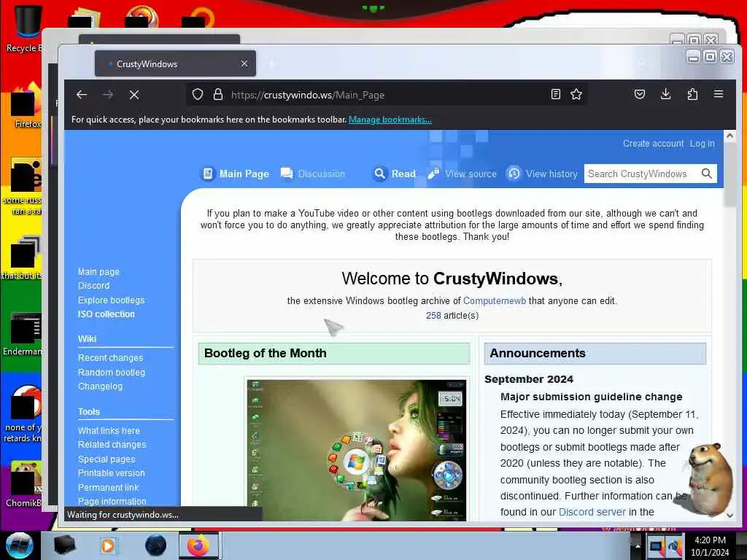
Task: Open the Windows Start orb
Action: 19,545
